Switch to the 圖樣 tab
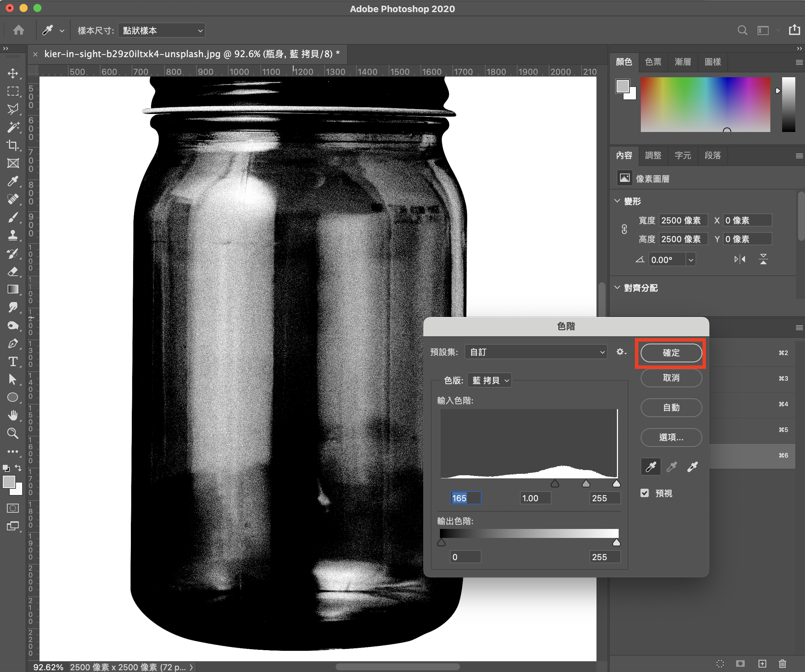Screen dimensions: 805x672 713,62
